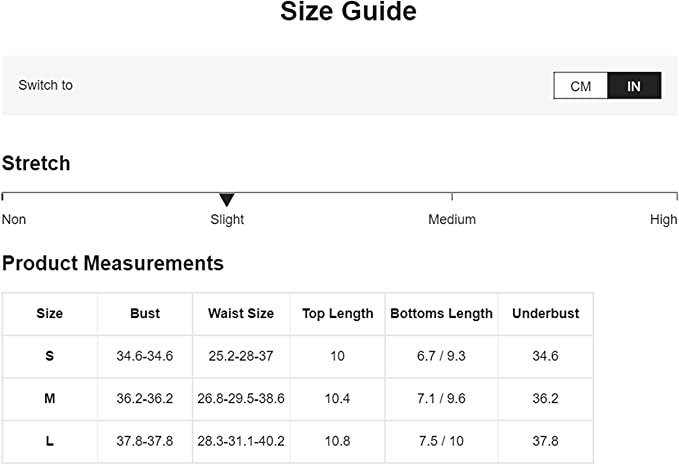
Task: Click the size L bust value 37.8-37.8
Action: click(145, 441)
